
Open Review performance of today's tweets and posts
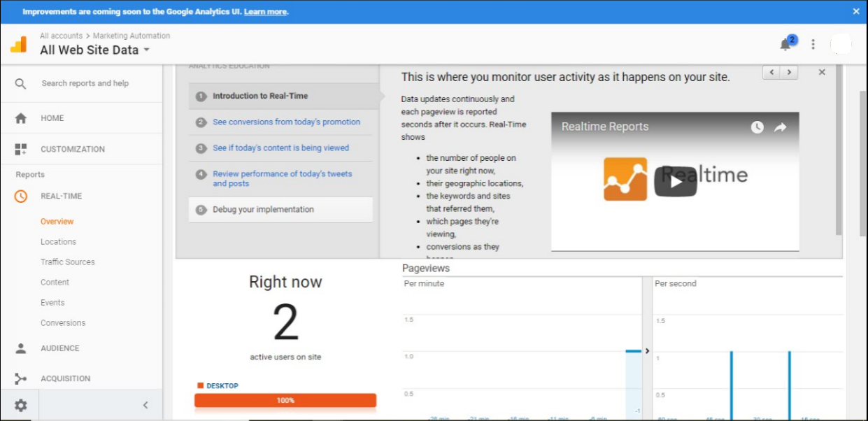283,179
